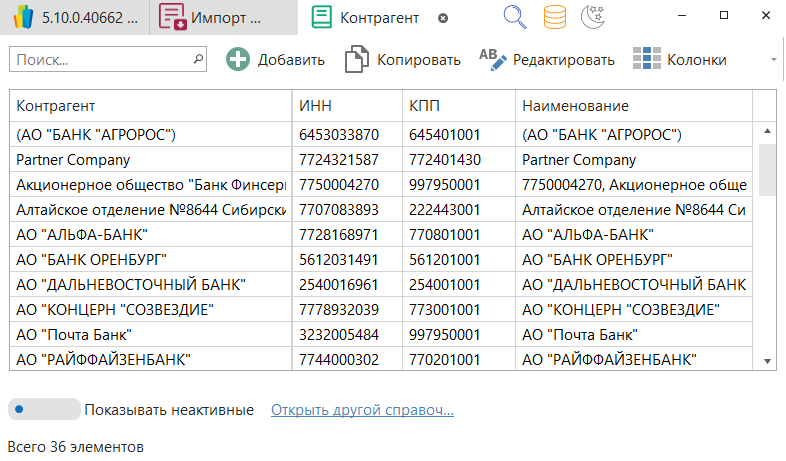Sort by the ИНН column header

(x=345, y=106)
